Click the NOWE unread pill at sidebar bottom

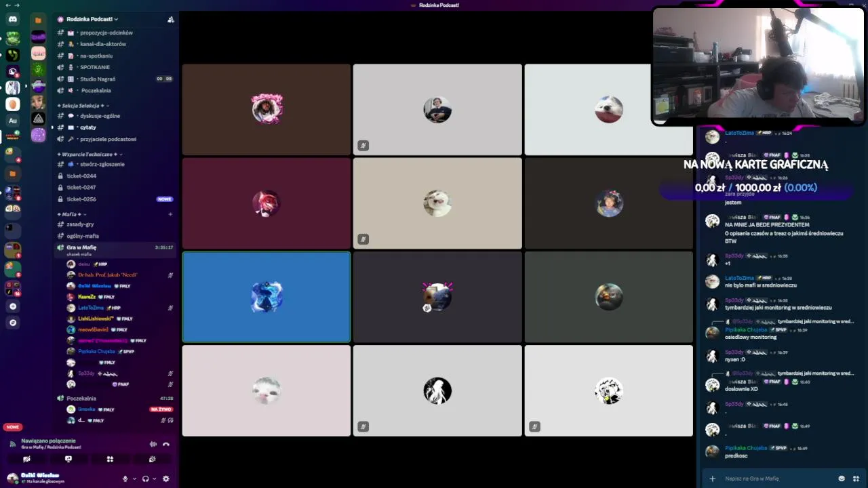click(12, 427)
